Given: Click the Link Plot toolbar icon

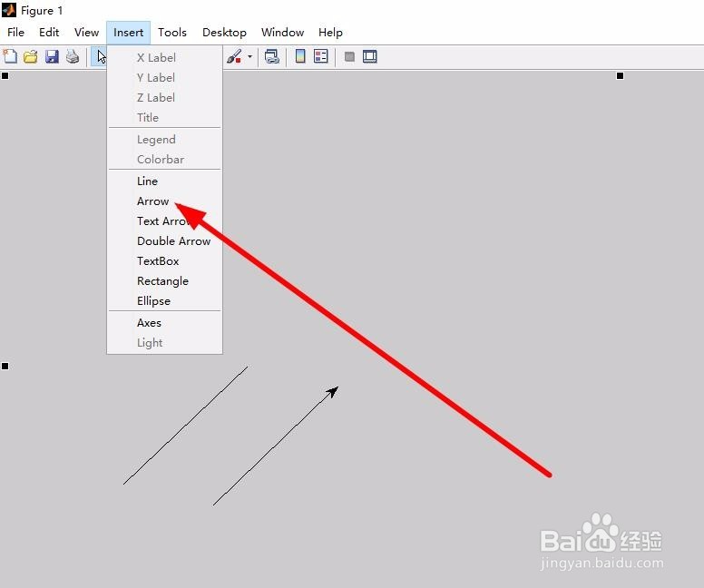Looking at the screenshot, I should [x=272, y=56].
